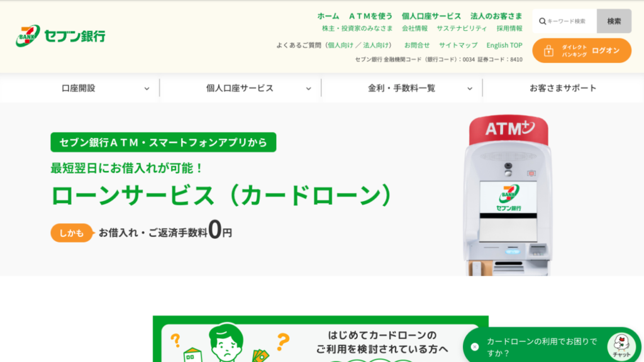
Task: Click the magnifier icon in search box
Action: tap(542, 21)
